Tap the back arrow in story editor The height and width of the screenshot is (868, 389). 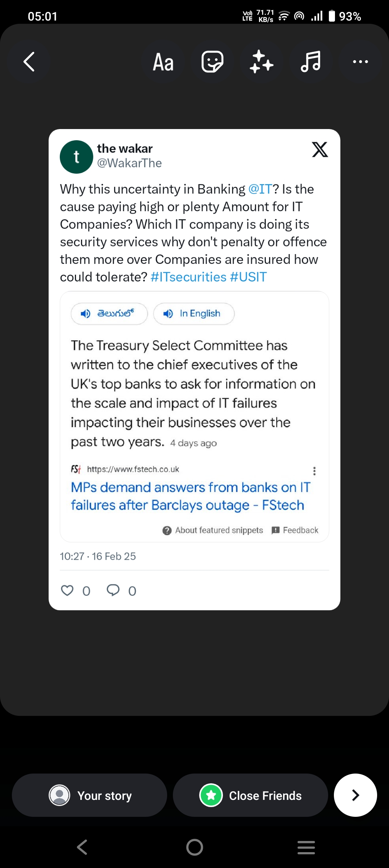point(29,62)
